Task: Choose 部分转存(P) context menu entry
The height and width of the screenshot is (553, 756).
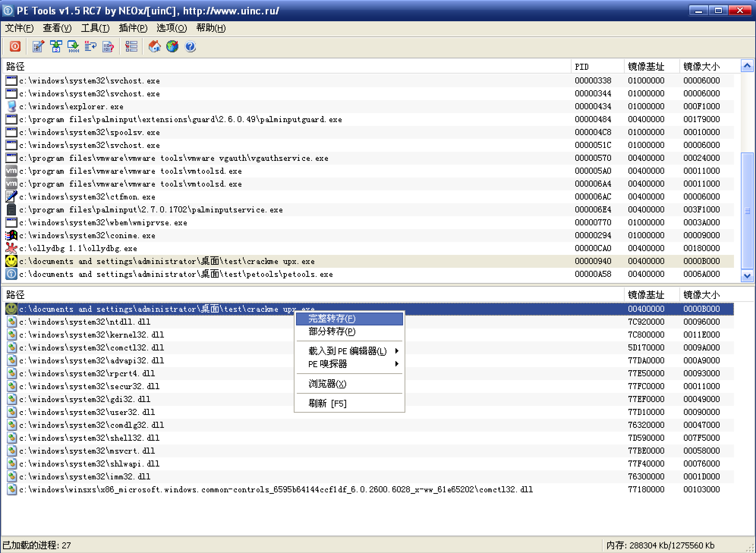Action: pyautogui.click(x=332, y=331)
